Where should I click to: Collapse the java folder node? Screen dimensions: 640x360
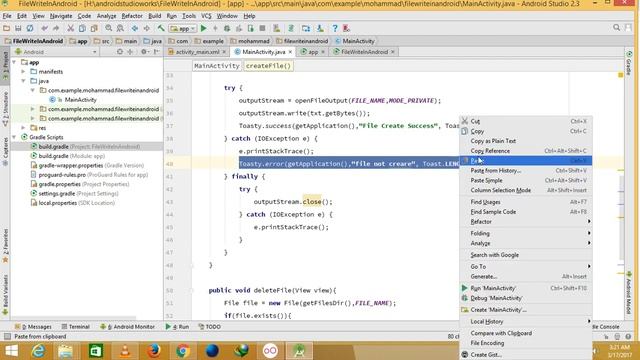click(23, 81)
